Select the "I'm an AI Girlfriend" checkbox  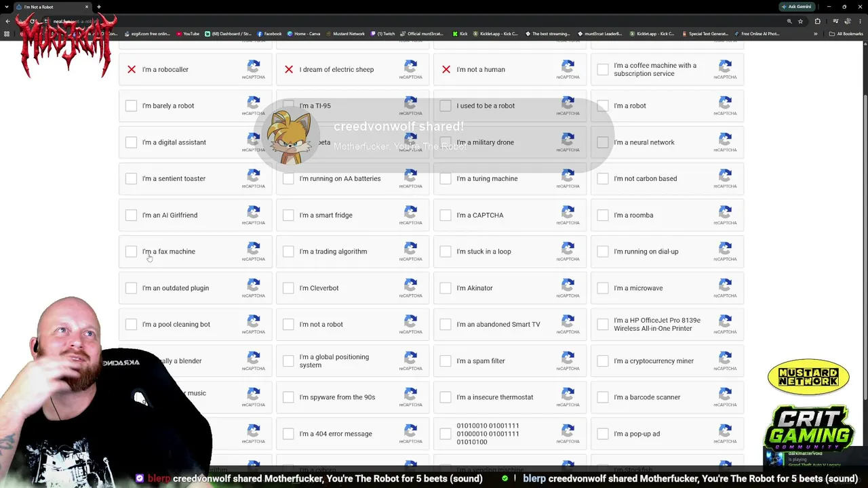132,215
